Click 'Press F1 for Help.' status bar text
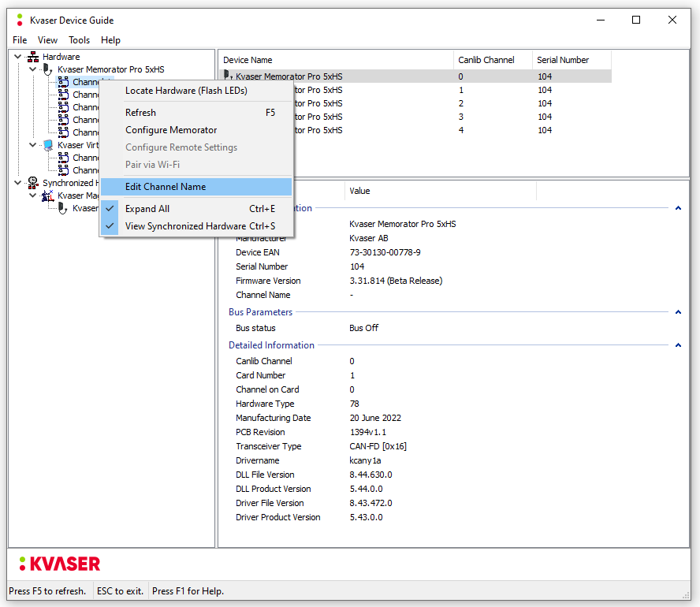Image resolution: width=700 pixels, height=607 pixels. (188, 591)
